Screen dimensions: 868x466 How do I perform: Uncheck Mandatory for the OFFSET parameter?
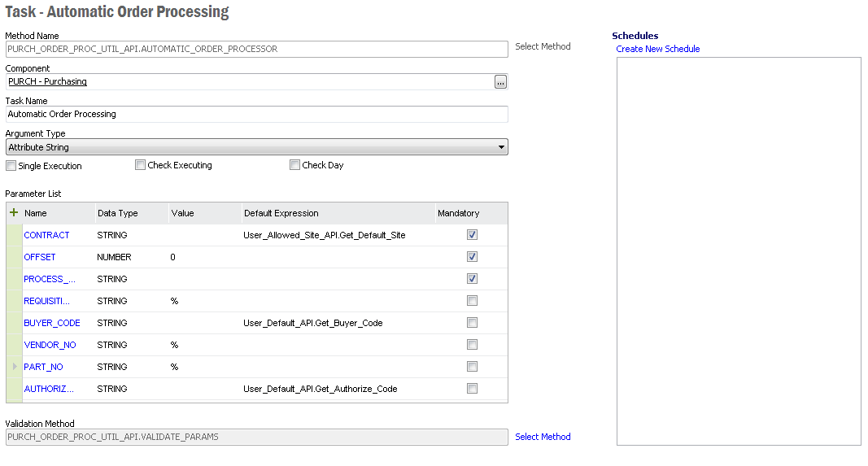[x=472, y=257]
